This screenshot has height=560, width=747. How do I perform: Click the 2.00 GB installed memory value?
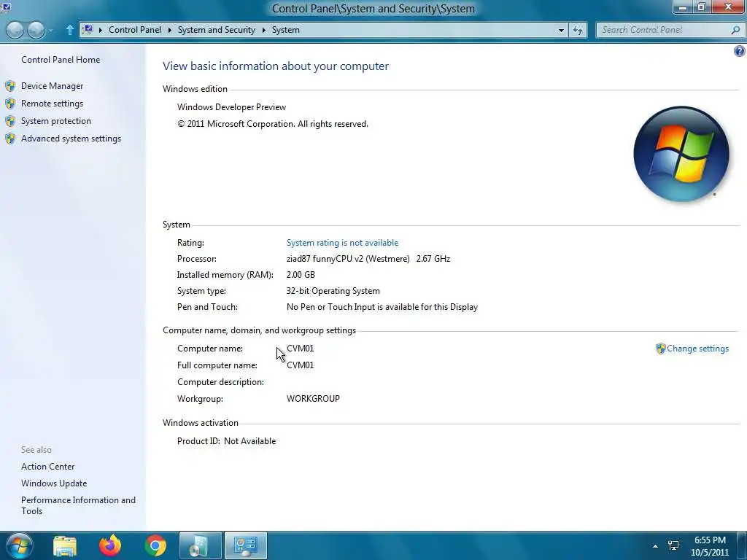[301, 275]
